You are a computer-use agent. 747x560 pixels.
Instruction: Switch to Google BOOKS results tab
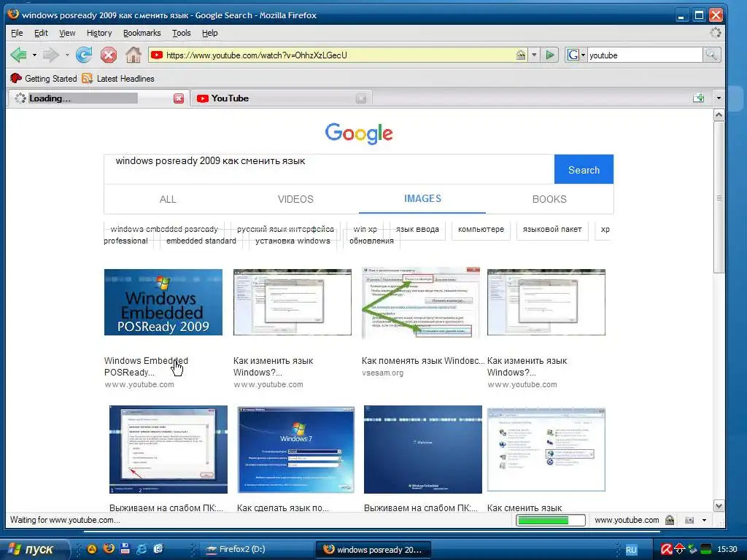(x=549, y=199)
